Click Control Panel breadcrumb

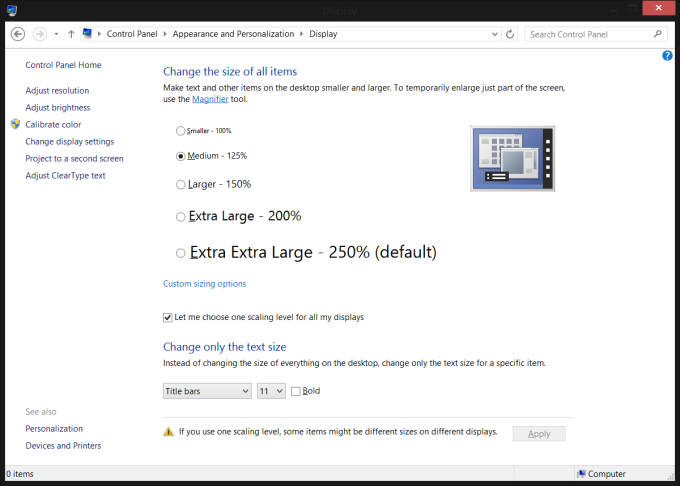(x=132, y=34)
